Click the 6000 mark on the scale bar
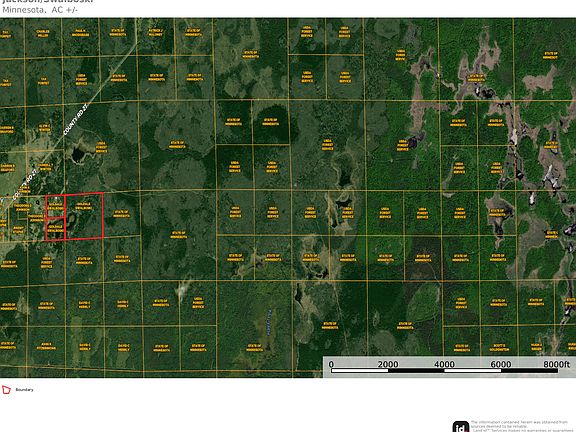The width and height of the screenshot is (576, 432). click(x=501, y=364)
